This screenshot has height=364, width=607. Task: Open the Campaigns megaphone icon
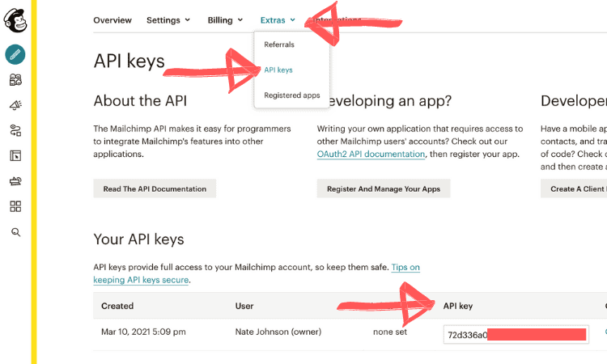(x=15, y=105)
